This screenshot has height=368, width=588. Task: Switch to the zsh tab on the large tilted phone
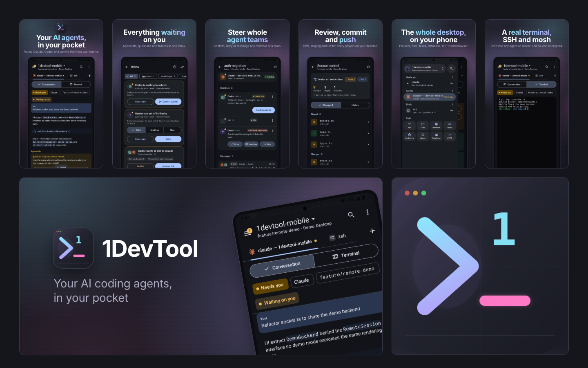(x=338, y=237)
